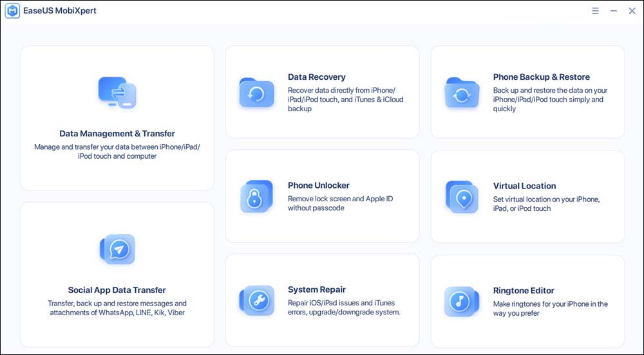Click the Phone Backup & Restore icon

pyautogui.click(x=462, y=93)
